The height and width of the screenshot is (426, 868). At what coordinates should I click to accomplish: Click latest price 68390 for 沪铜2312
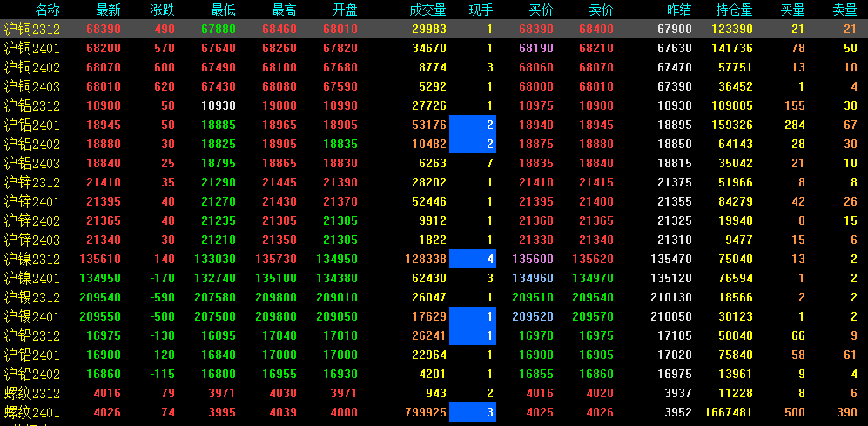[104, 30]
